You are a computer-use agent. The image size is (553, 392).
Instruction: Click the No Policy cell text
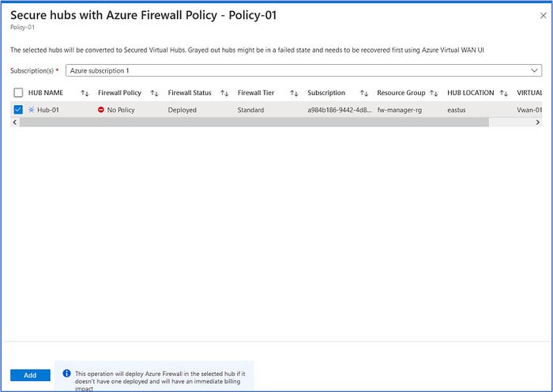tap(121, 110)
